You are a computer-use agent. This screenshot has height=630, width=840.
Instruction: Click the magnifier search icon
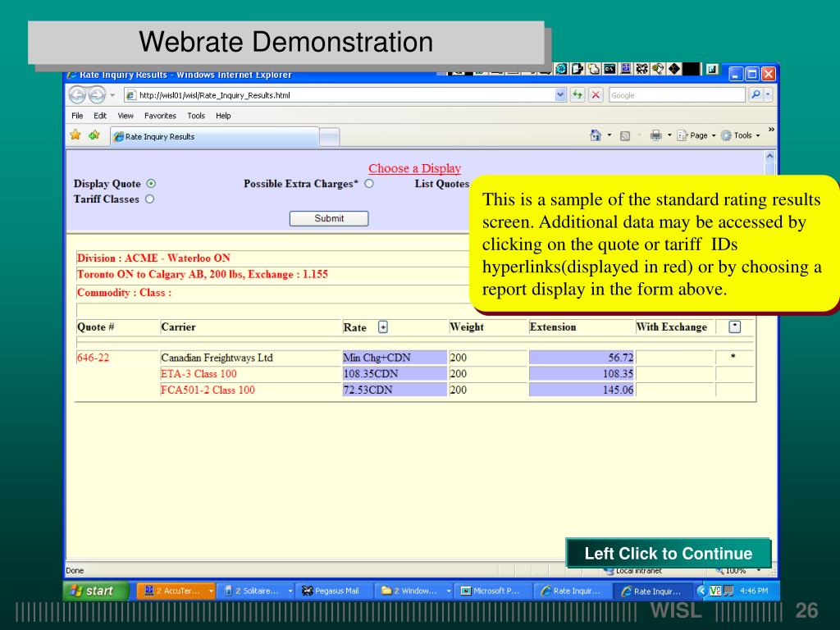point(756,95)
